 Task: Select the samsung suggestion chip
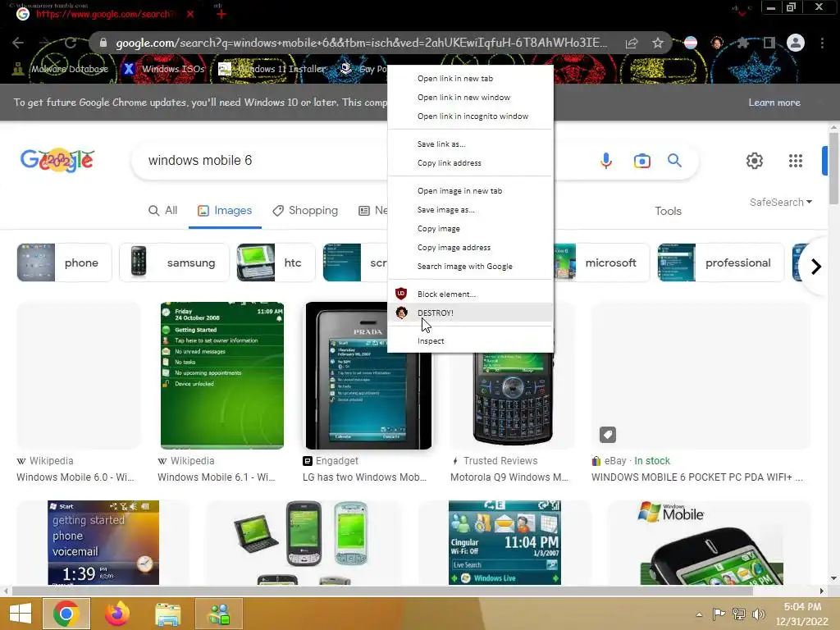pyautogui.click(x=174, y=262)
